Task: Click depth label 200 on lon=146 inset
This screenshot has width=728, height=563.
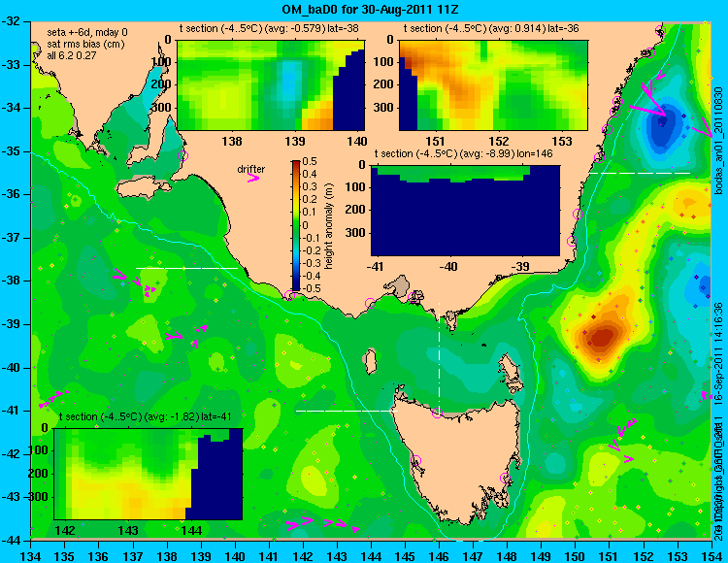Action: coord(356,210)
